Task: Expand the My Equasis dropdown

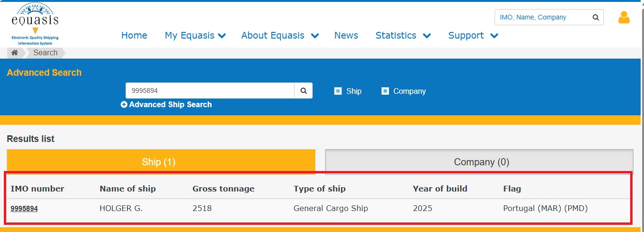Action: pos(195,35)
